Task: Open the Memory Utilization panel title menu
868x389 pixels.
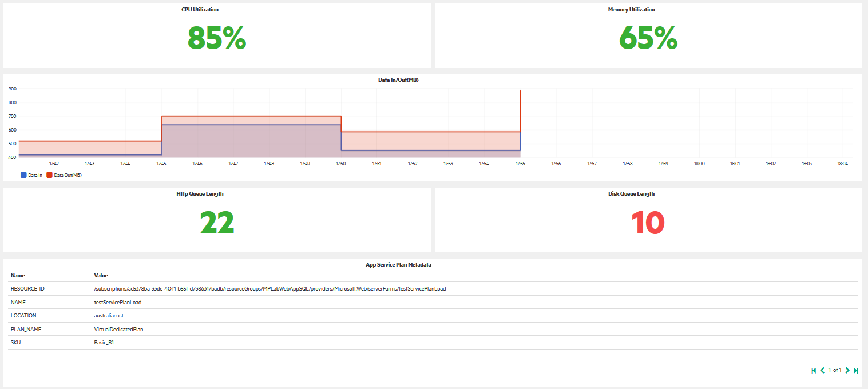Action: [x=631, y=9]
